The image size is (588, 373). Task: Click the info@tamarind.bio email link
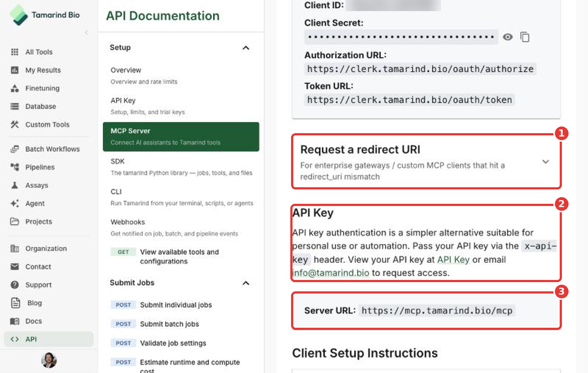tap(330, 273)
